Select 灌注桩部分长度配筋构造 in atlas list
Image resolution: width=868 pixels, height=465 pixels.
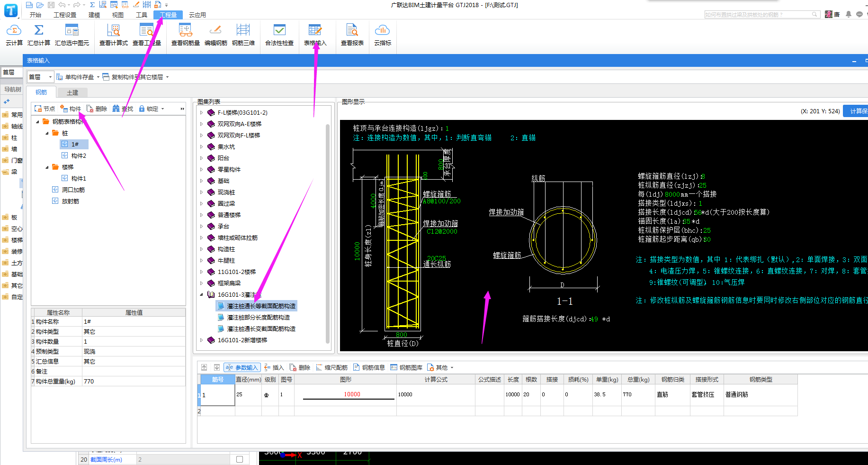click(258, 318)
